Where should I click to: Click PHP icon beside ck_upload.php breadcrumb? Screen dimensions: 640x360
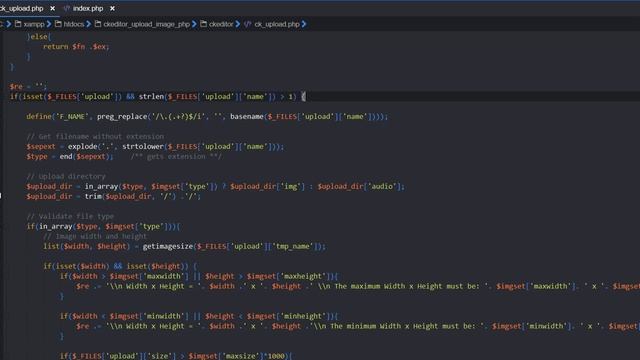tap(248, 24)
